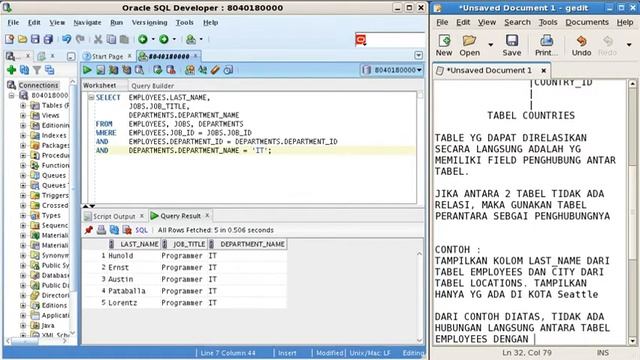Click the INS indicator in gedit status bar
Image resolution: width=640 pixels, height=360 pixels.
[x=603, y=353]
